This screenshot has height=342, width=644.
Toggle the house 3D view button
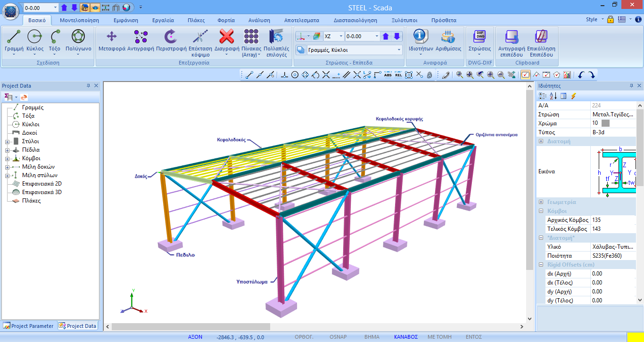click(x=85, y=8)
